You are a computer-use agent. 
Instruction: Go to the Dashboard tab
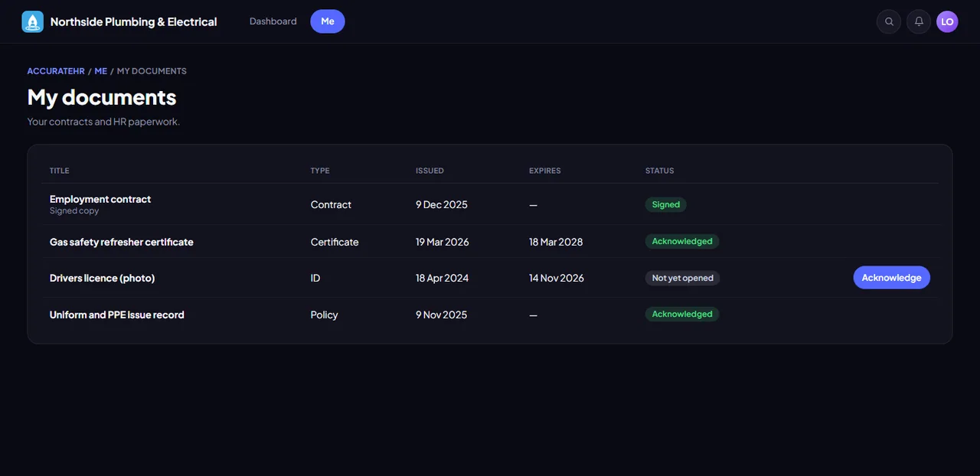tap(273, 21)
